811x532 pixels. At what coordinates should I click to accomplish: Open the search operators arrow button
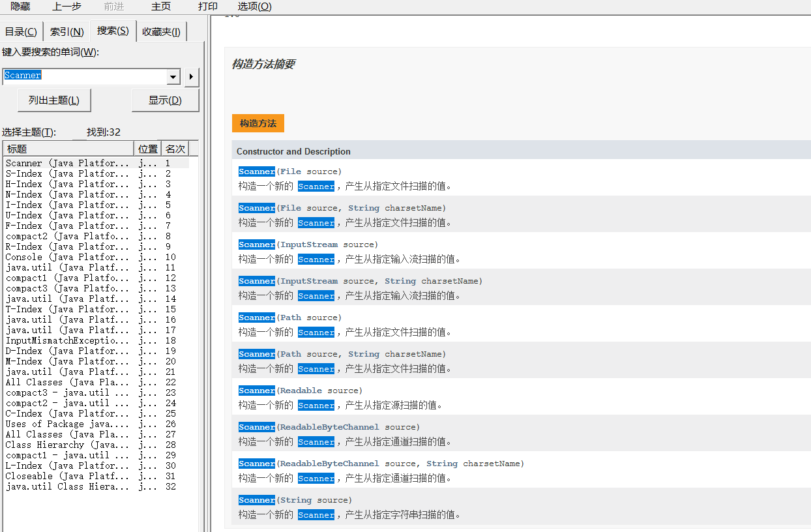click(x=191, y=77)
